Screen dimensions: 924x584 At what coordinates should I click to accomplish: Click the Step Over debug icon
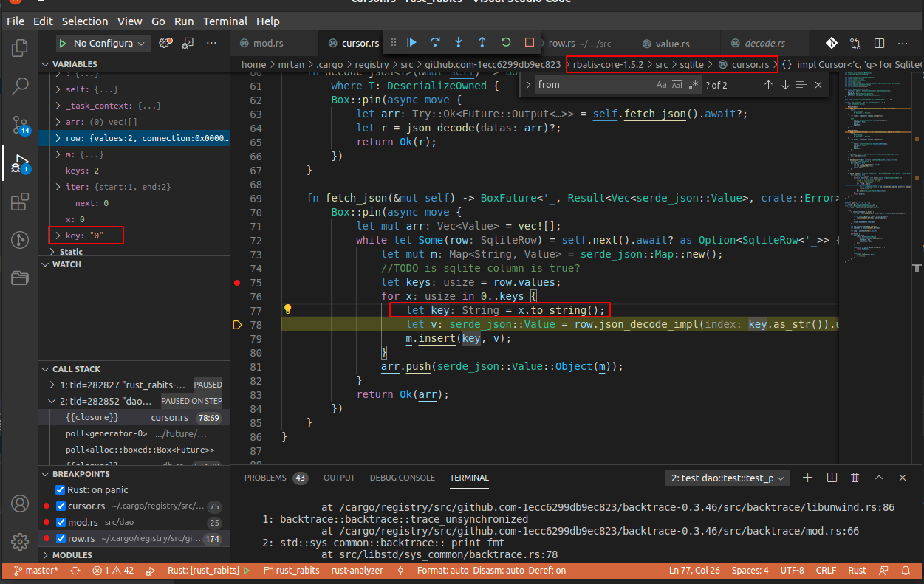point(435,43)
